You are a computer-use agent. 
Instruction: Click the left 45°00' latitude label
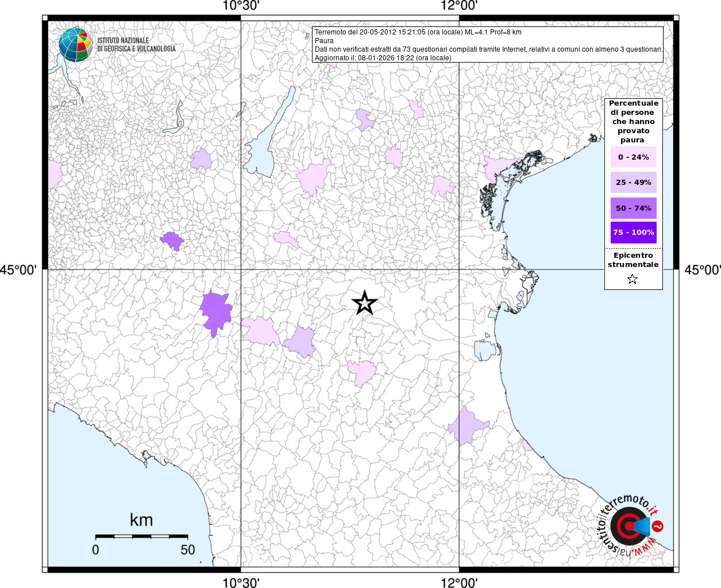pos(18,270)
